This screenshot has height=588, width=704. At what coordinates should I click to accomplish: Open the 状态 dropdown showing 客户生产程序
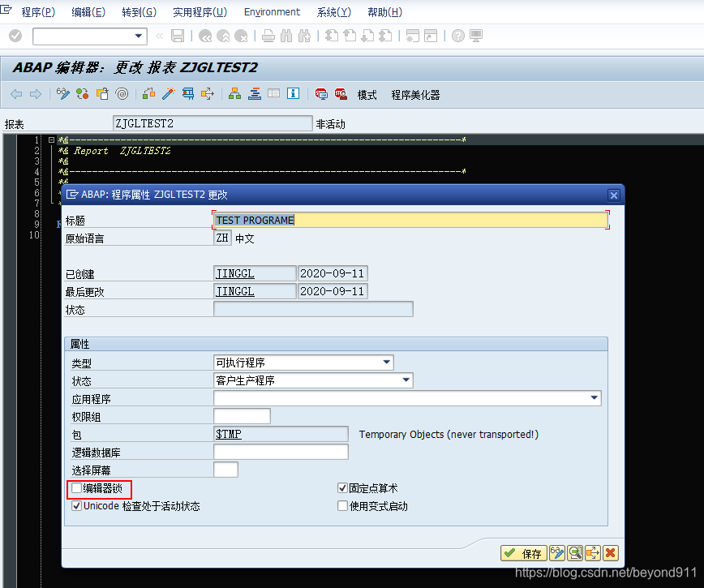point(406,380)
